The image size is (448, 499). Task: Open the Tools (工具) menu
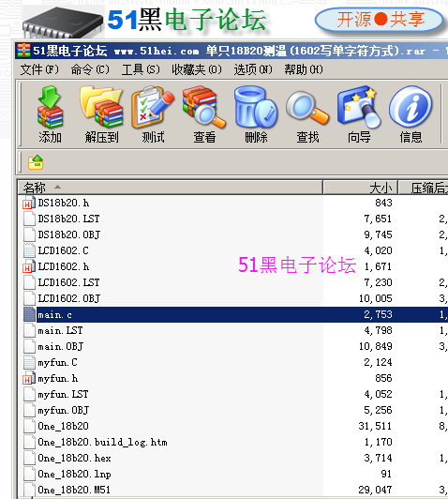tap(141, 69)
